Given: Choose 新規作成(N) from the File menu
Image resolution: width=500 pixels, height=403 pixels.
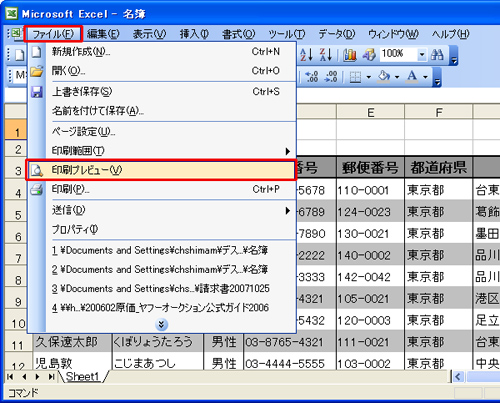Looking at the screenshot, I should [162, 52].
